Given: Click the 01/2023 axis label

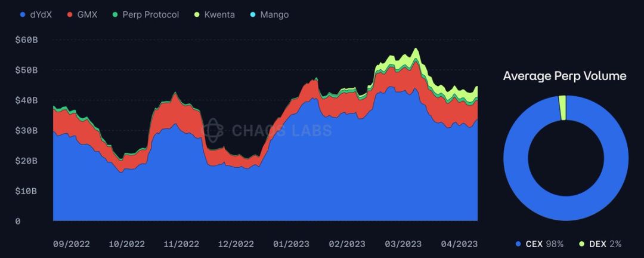Looking at the screenshot, I should [291, 244].
